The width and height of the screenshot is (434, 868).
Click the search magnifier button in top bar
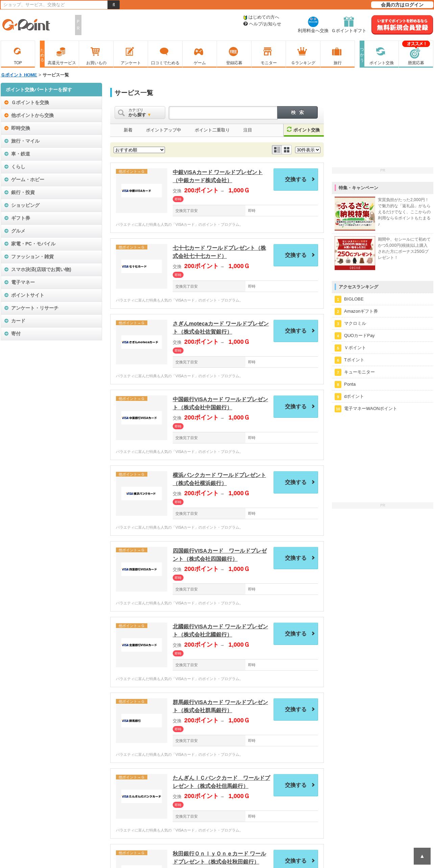pyautogui.click(x=114, y=5)
